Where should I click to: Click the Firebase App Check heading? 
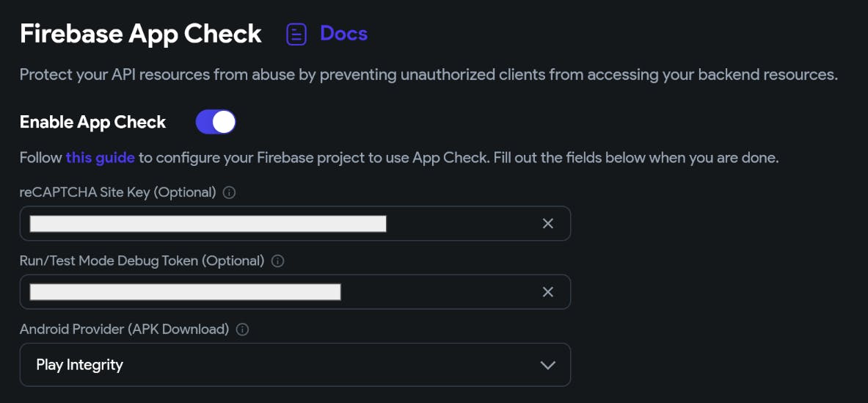140,34
